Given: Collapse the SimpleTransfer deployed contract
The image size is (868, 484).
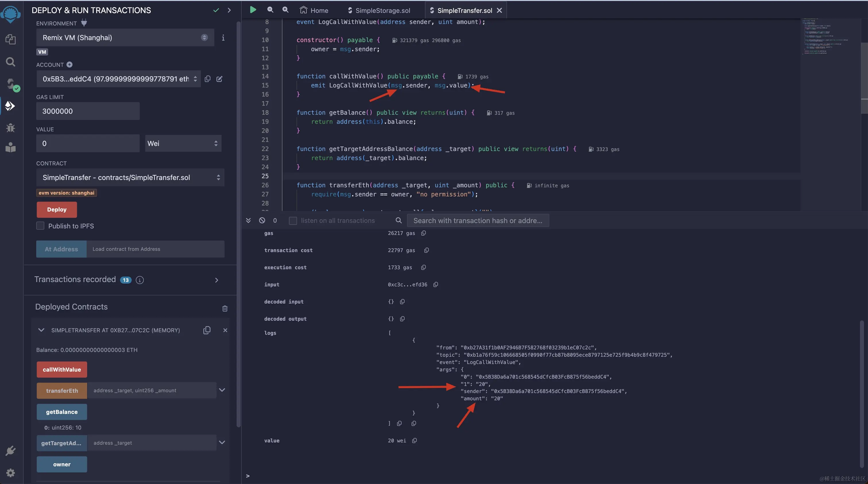Looking at the screenshot, I should (x=41, y=330).
